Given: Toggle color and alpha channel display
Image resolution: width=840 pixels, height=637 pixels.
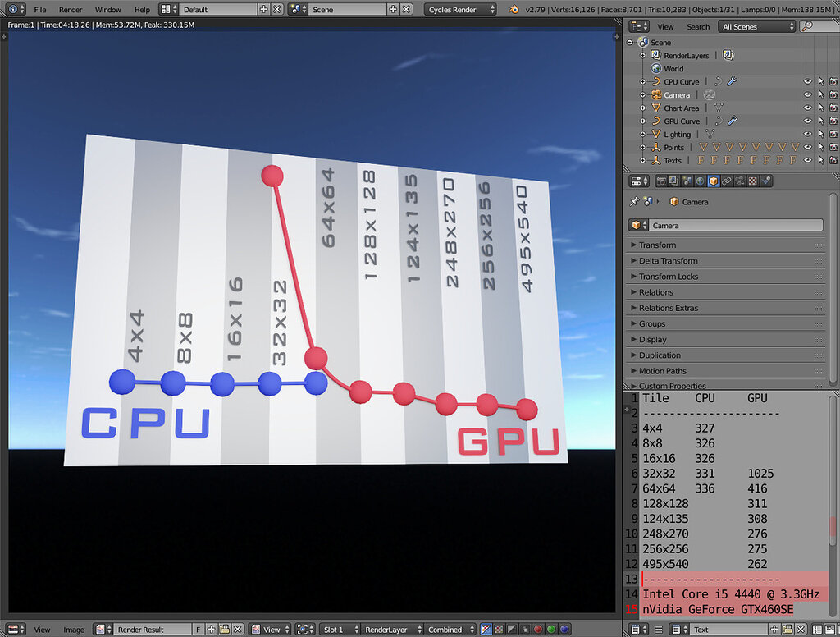Looking at the screenshot, I should click(486, 629).
